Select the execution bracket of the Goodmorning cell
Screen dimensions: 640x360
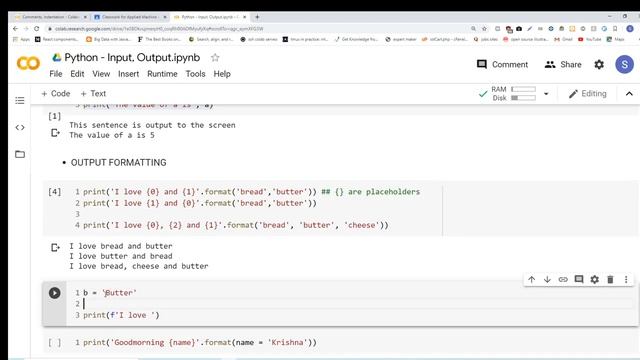(55, 342)
